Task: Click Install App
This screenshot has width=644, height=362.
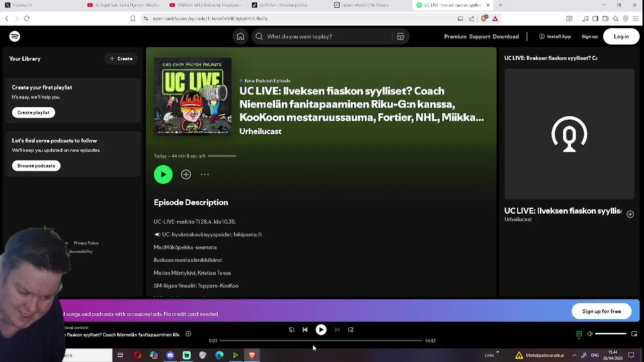Action: coord(555,37)
